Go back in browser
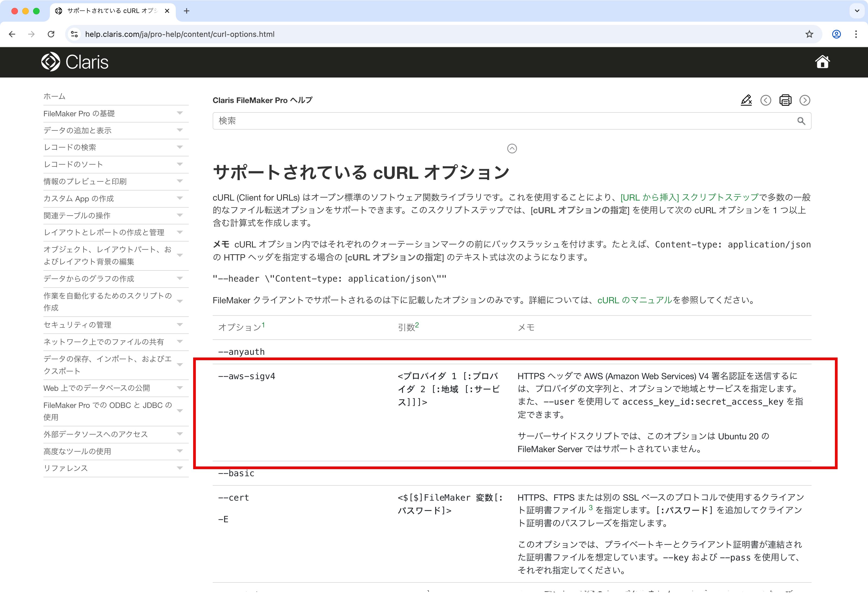 click(12, 34)
